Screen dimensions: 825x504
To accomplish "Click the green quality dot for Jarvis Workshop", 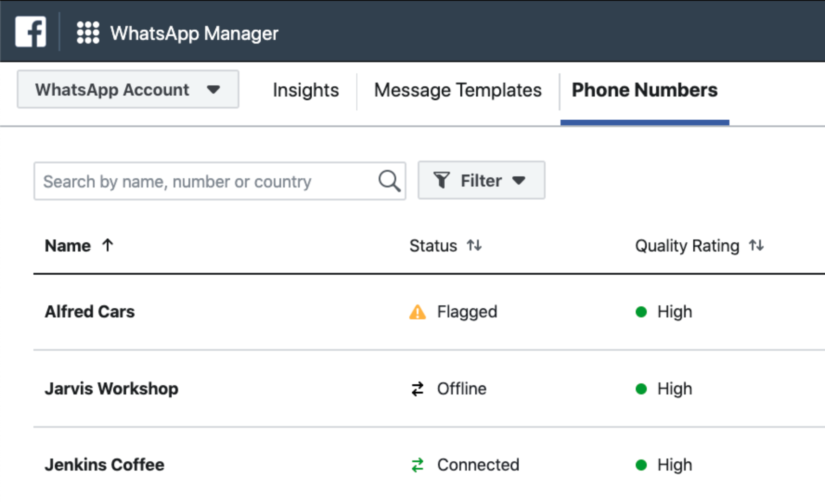I will (642, 389).
